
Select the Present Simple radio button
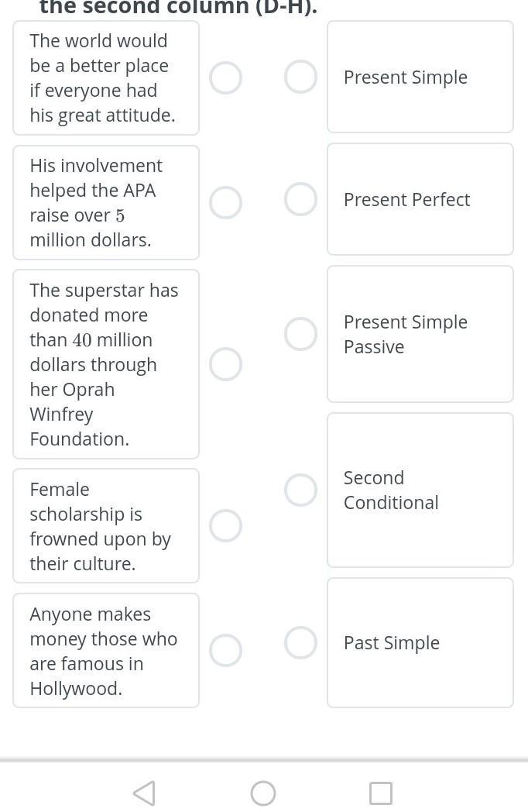click(300, 77)
